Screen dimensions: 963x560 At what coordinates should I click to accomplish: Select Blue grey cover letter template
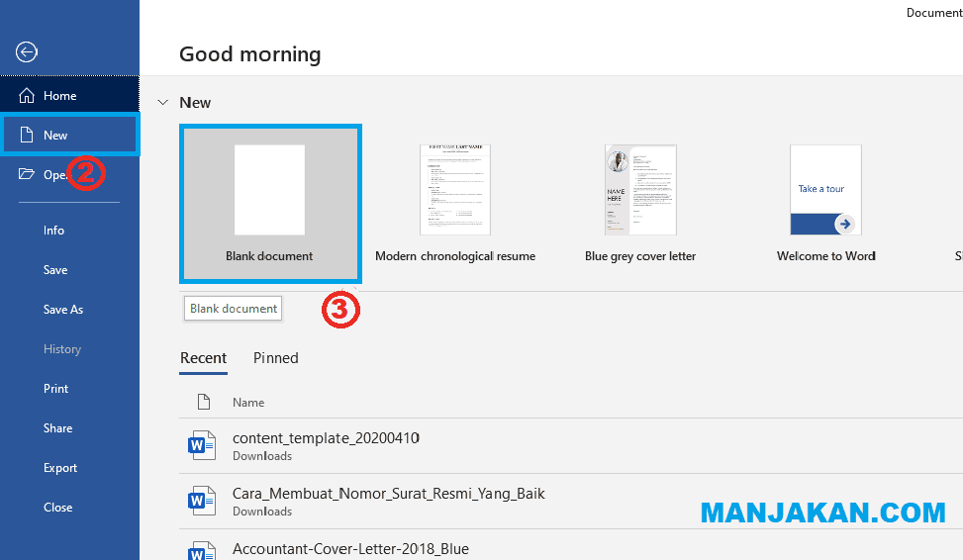coord(640,204)
